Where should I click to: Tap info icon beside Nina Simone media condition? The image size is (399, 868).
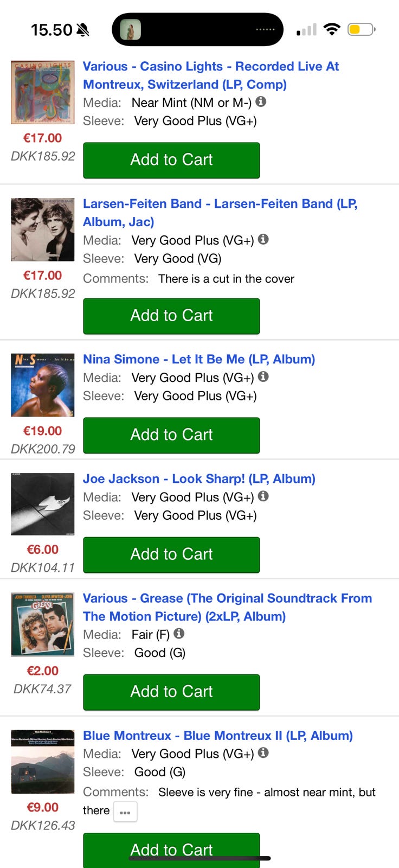coord(263,376)
